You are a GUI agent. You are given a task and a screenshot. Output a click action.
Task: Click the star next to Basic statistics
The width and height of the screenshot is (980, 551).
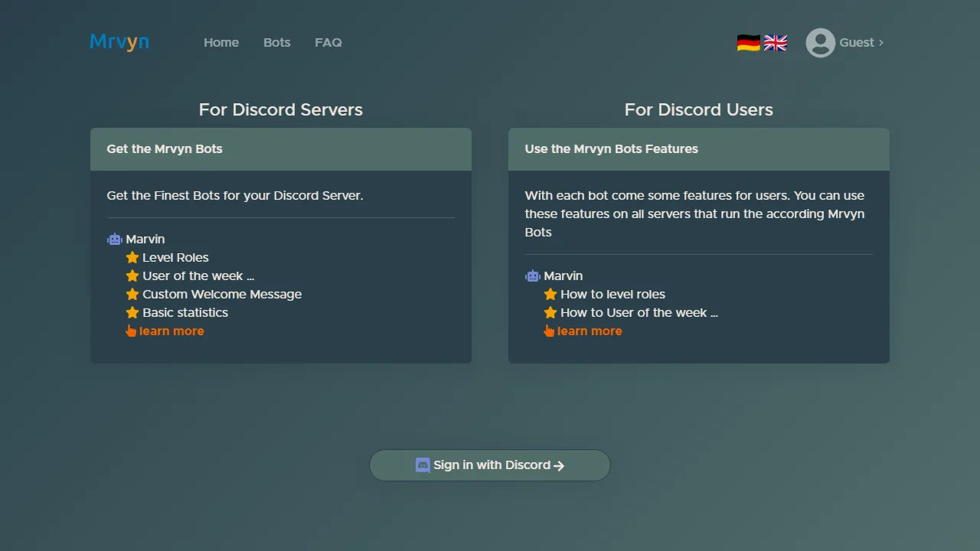click(132, 312)
